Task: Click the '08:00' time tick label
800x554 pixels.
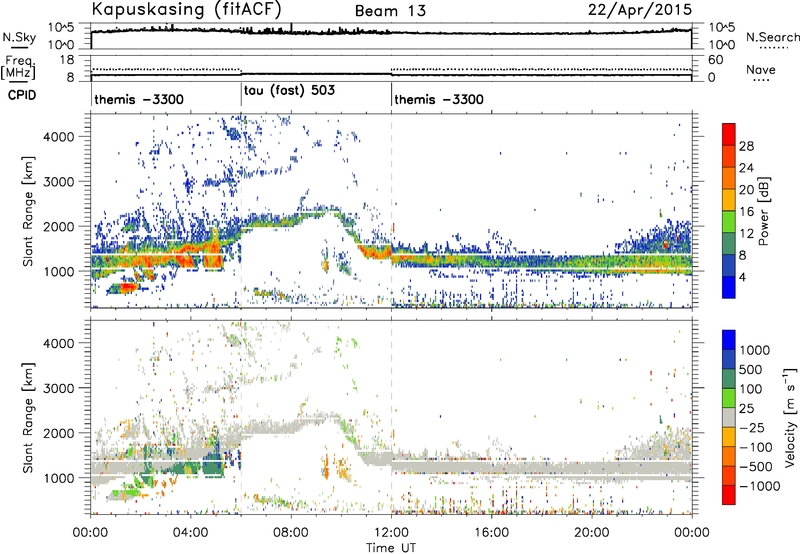Action: tap(291, 533)
